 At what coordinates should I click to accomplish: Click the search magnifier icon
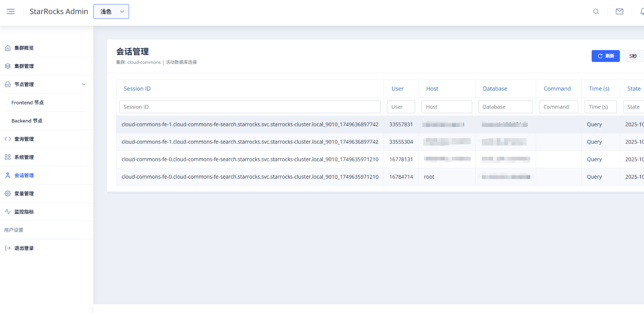tap(596, 11)
